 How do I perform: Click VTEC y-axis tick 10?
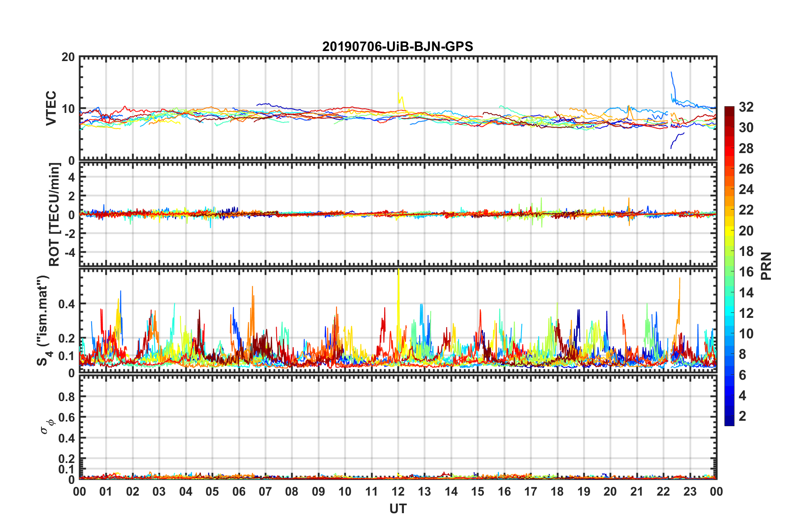pyautogui.click(x=68, y=109)
